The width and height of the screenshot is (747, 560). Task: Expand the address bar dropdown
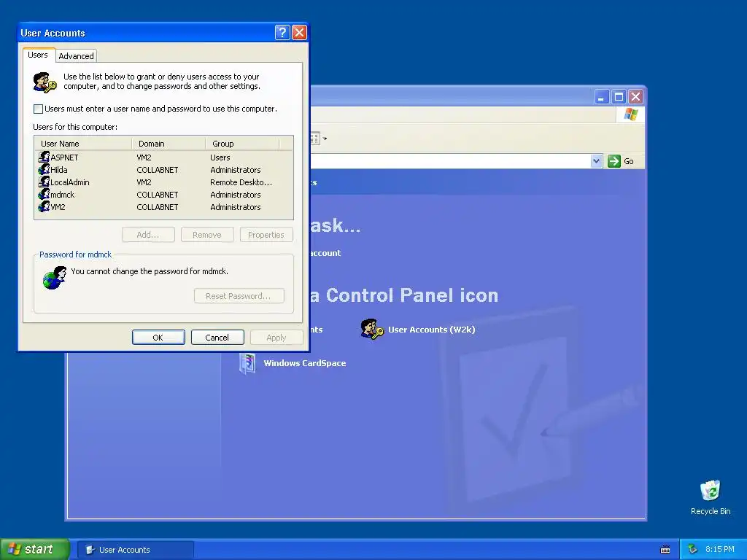click(x=596, y=161)
